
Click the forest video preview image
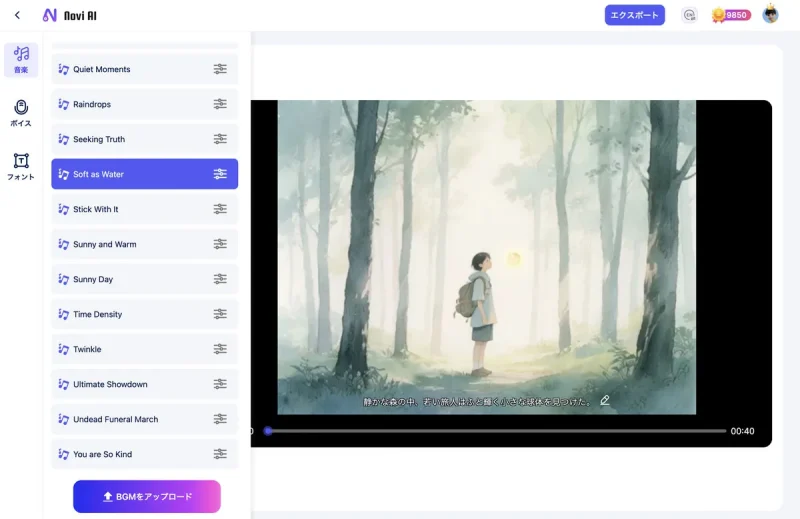(486, 250)
